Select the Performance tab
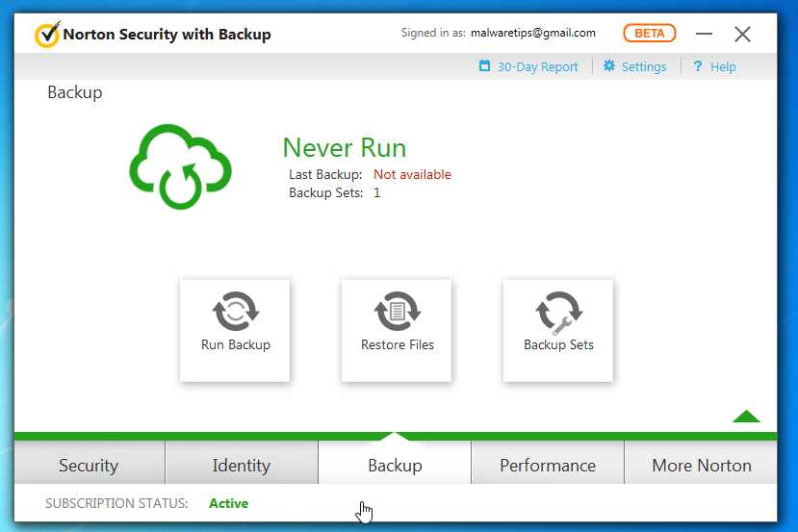Image resolution: width=798 pixels, height=532 pixels. pyautogui.click(x=548, y=466)
